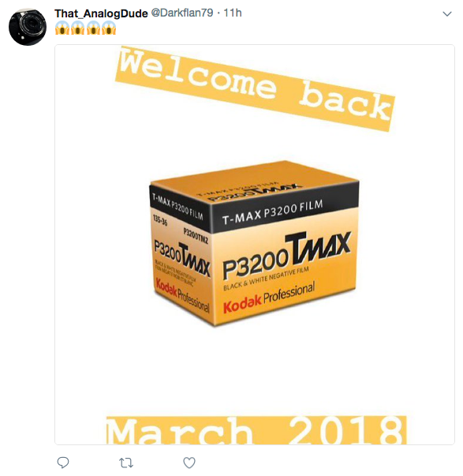
Task: Click the '135-36' marking on box side
Action: [160, 220]
